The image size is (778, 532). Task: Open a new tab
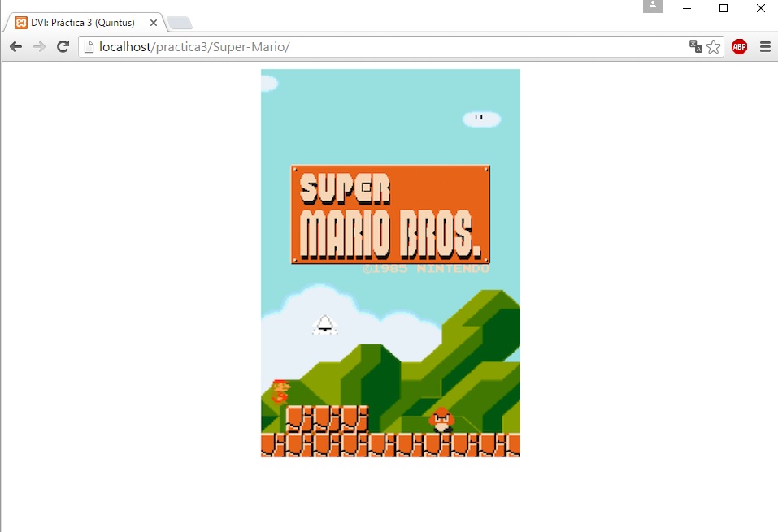coord(180,23)
